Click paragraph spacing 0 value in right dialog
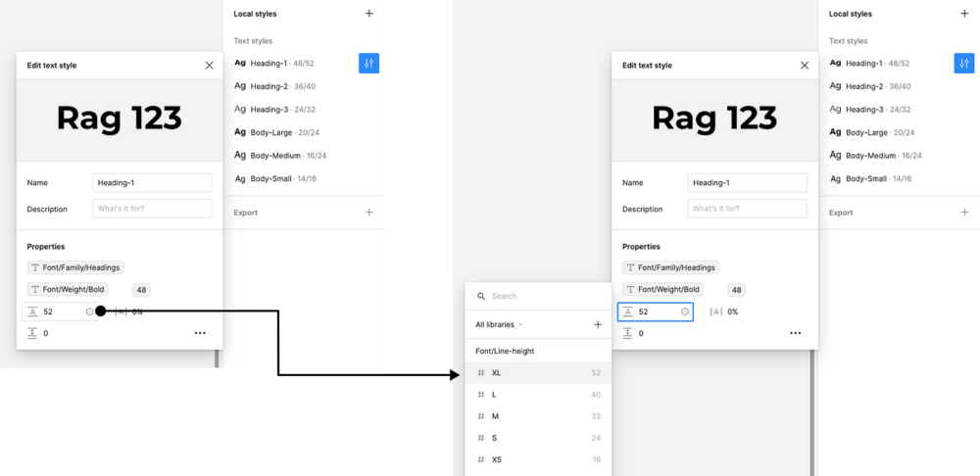 pyautogui.click(x=641, y=333)
